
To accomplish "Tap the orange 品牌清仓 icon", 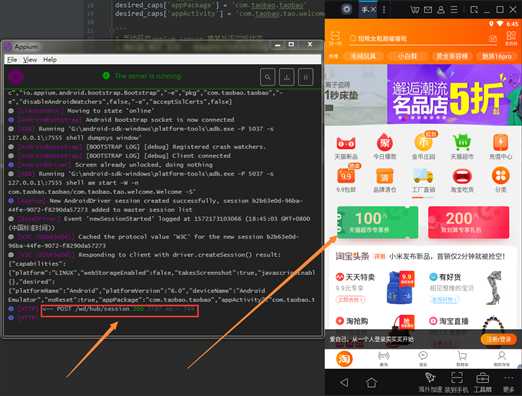I will 384,180.
